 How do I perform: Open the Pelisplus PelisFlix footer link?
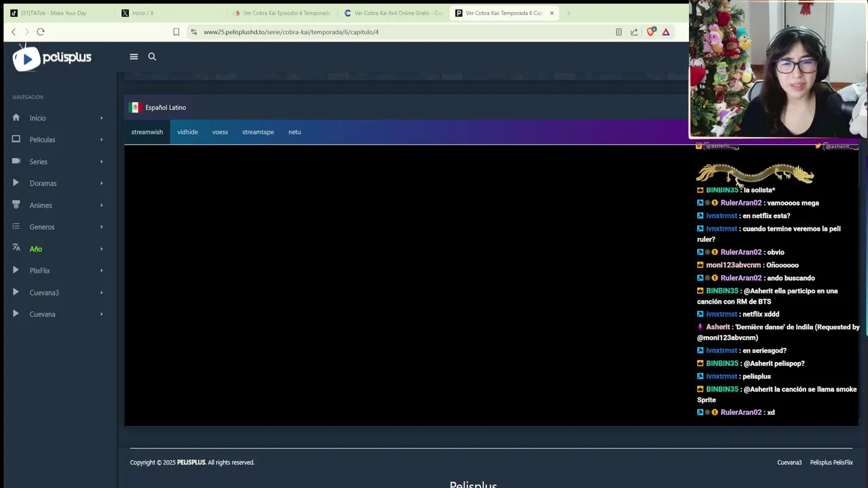click(831, 462)
